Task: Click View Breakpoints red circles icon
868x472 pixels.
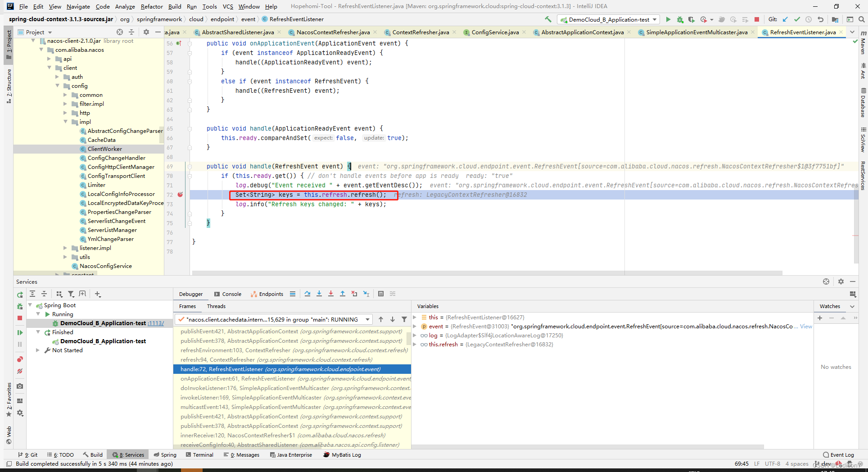Action: [x=20, y=359]
